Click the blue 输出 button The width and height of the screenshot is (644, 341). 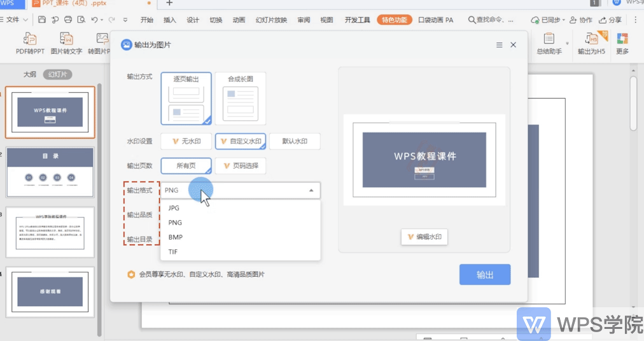pyautogui.click(x=485, y=274)
